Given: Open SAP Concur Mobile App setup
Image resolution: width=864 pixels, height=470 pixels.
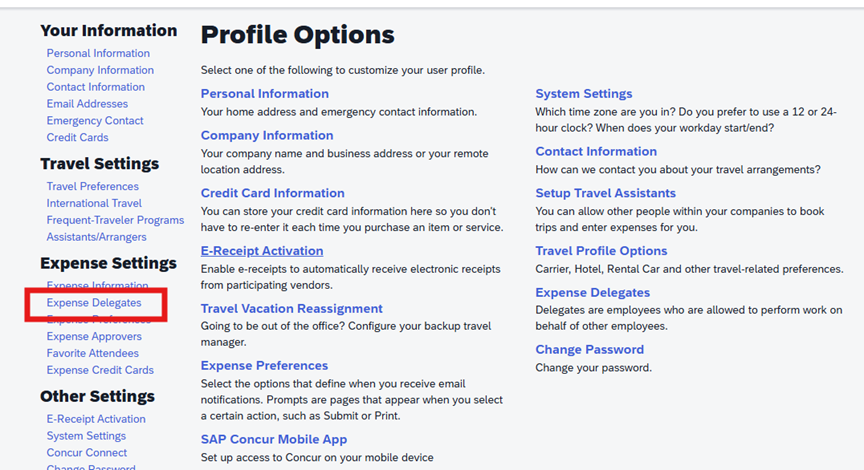Looking at the screenshot, I should click(x=274, y=439).
